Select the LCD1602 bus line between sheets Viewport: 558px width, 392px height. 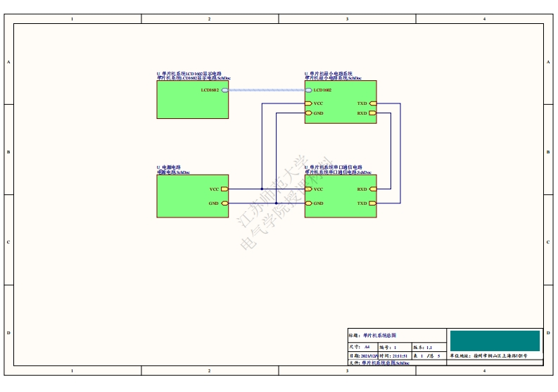point(266,90)
